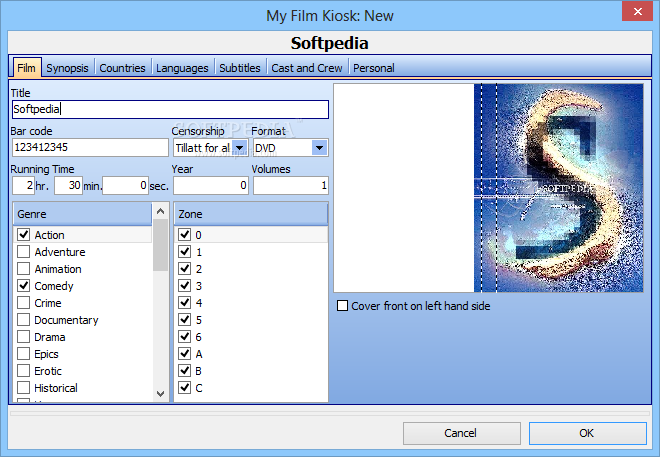This screenshot has width=660, height=457.
Task: Open the Countries tab
Action: (122, 68)
